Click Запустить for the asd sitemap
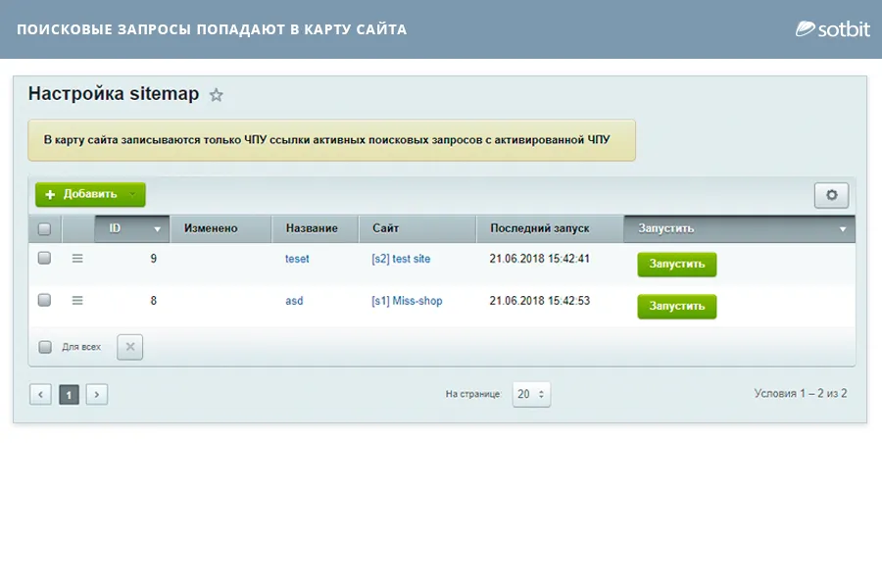Screen dimensions: 882x588 [676, 307]
